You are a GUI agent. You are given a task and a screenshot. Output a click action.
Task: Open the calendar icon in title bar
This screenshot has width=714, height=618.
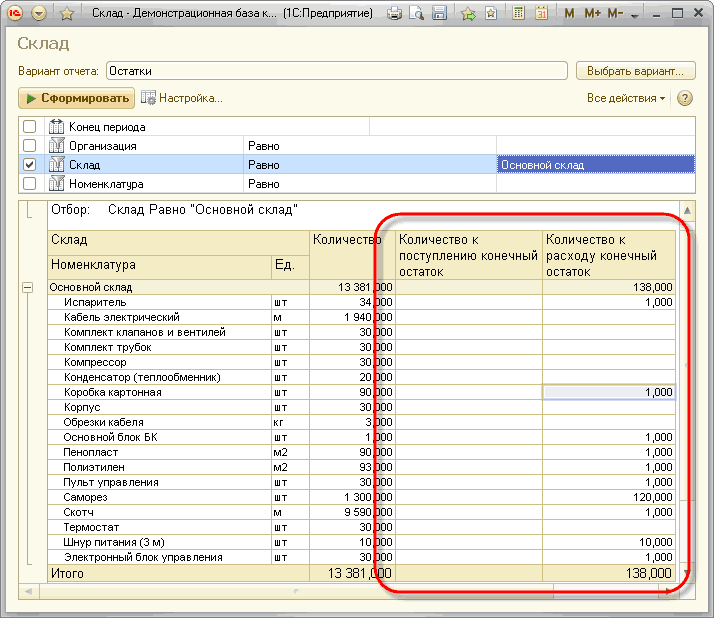[541, 14]
